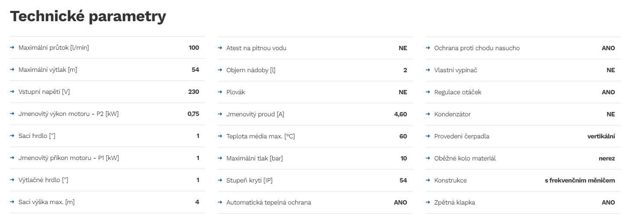The image size is (644, 224).
Task: Click the arrow icon beside Sací výška max.
Action: [12, 202]
